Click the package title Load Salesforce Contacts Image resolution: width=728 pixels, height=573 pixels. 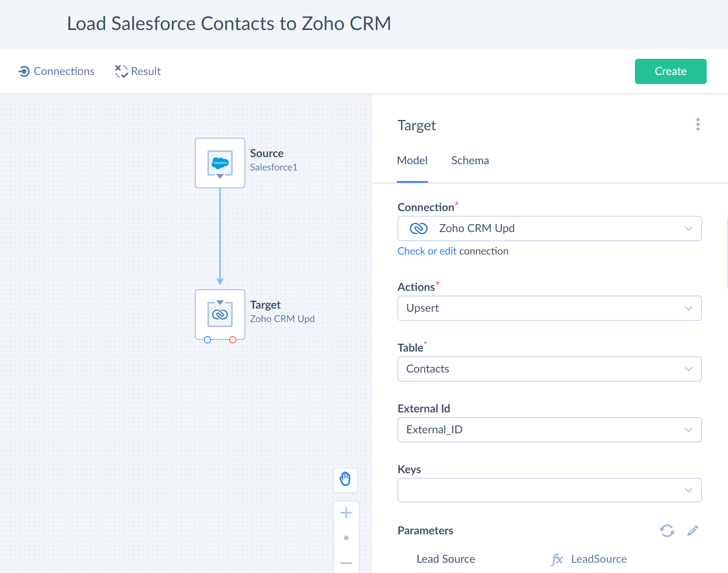click(229, 23)
